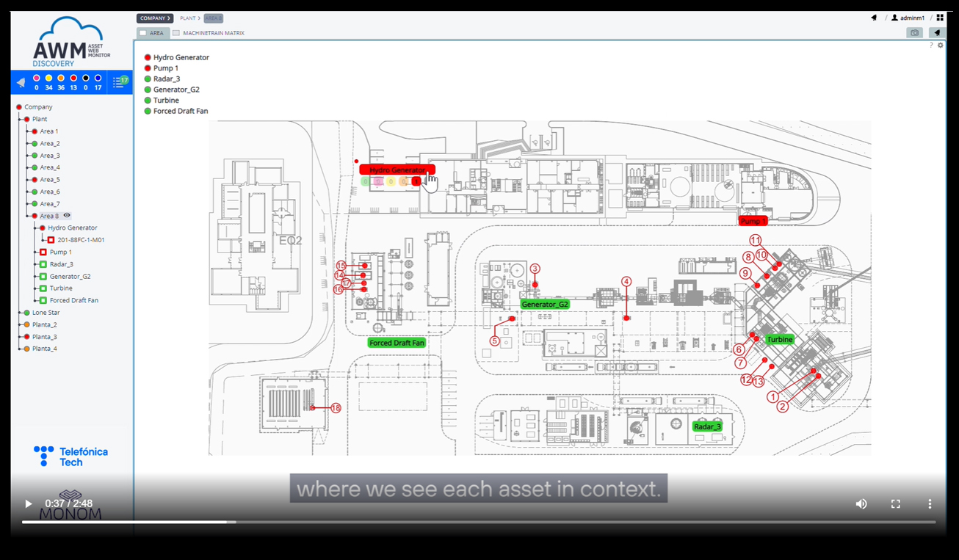This screenshot has width=959, height=560.
Task: Click Turbine in the top-left legend list
Action: tap(166, 101)
